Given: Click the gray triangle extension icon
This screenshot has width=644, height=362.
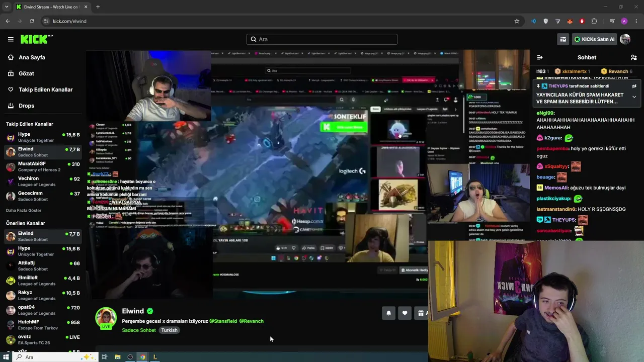Looking at the screenshot, I should coord(558,21).
